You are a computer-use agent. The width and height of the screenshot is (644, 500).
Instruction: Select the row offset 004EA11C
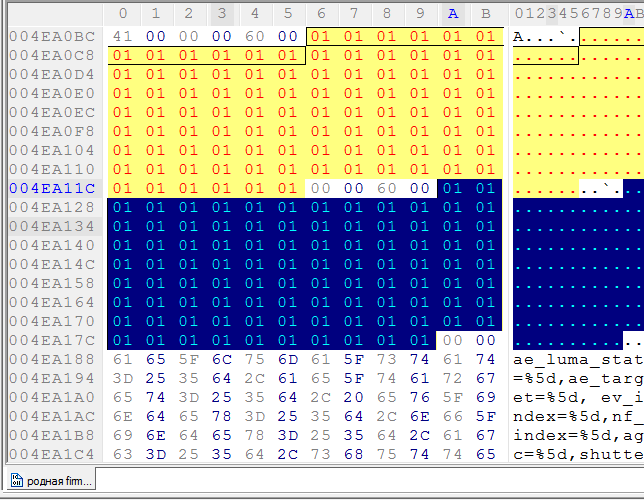pyautogui.click(x=51, y=188)
